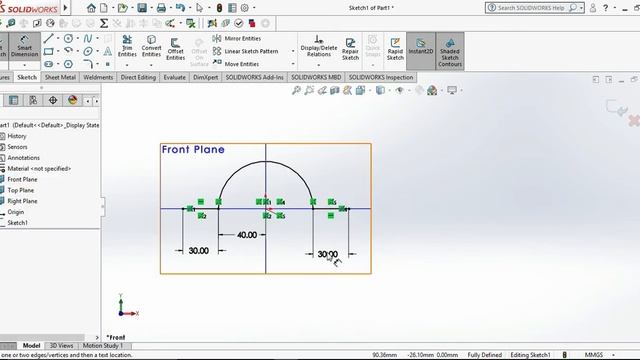The image size is (640, 360).
Task: Print the document
Action: (x=162, y=8)
